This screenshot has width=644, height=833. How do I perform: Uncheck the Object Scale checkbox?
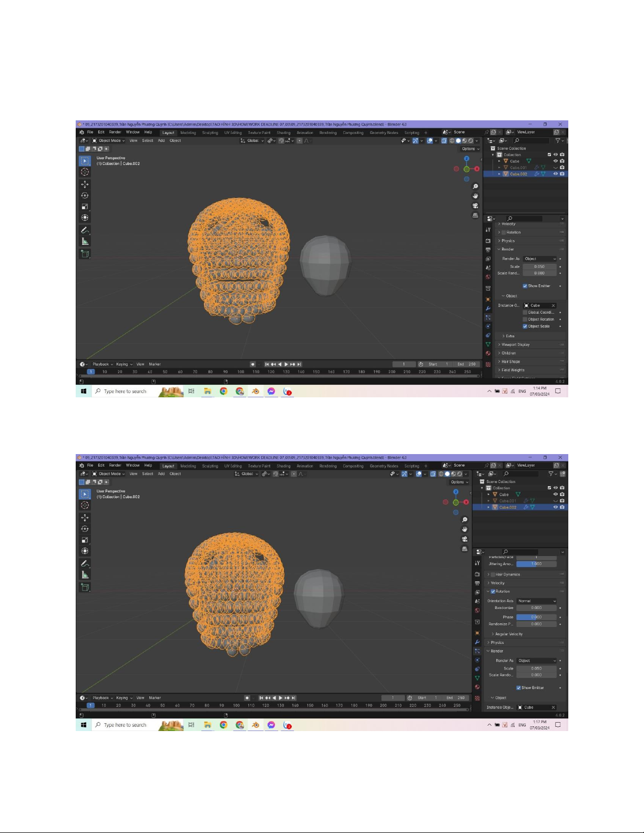click(x=525, y=326)
